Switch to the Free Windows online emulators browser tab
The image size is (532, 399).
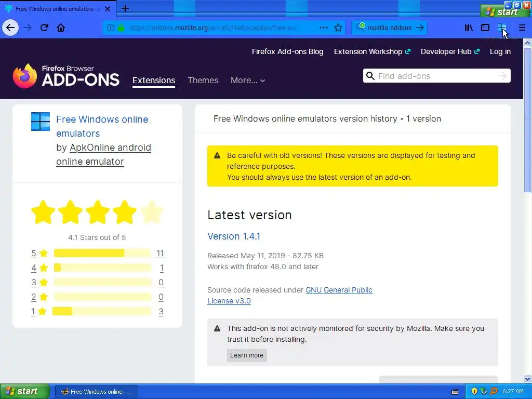[58, 9]
